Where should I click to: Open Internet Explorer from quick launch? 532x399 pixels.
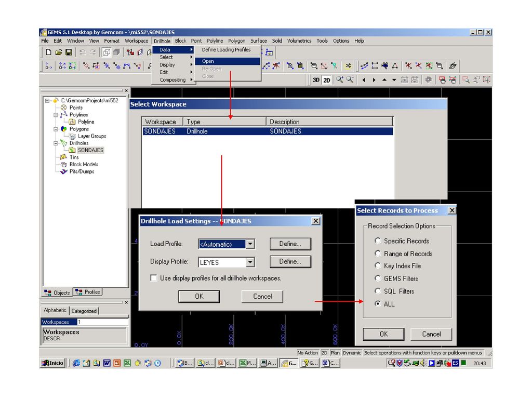[x=76, y=363]
